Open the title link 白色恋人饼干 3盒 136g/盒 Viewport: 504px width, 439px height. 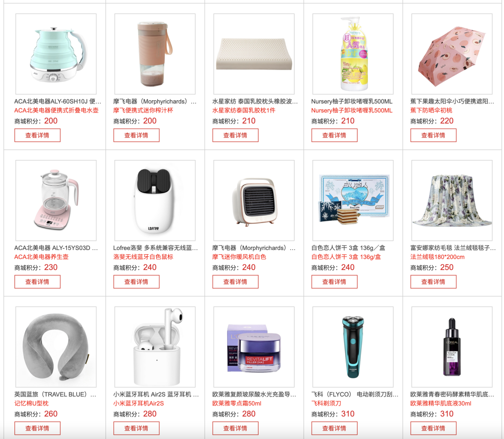pyautogui.click(x=348, y=248)
